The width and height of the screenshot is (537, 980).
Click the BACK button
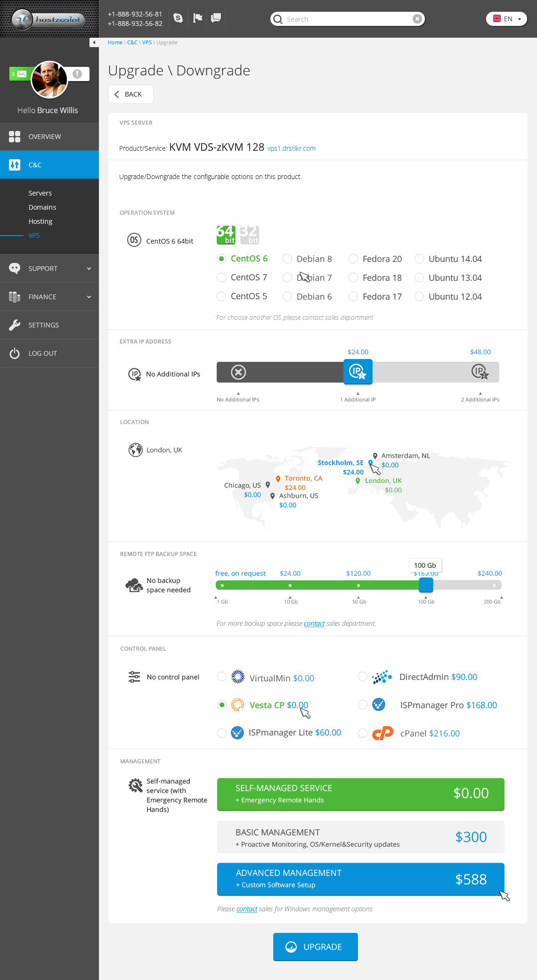coord(131,94)
